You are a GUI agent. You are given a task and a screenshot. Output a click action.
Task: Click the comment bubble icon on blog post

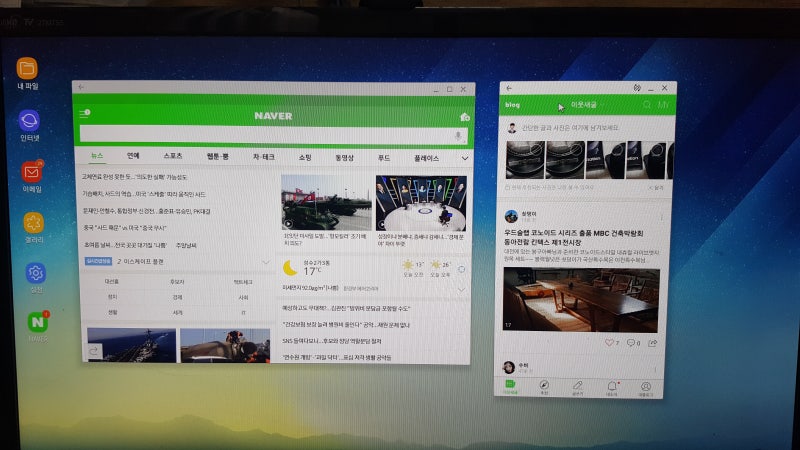point(631,343)
